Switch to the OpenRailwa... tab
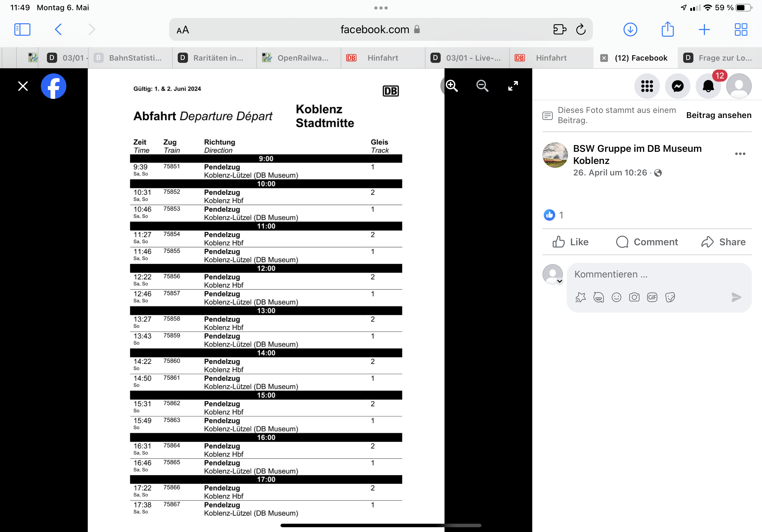The height and width of the screenshot is (532, 762). pyautogui.click(x=298, y=58)
